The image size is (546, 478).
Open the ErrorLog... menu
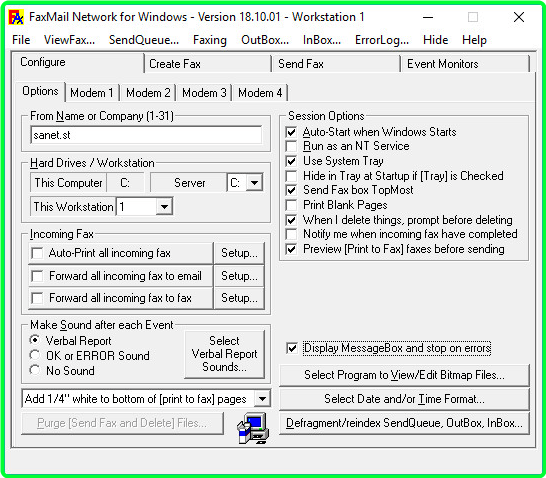point(382,40)
